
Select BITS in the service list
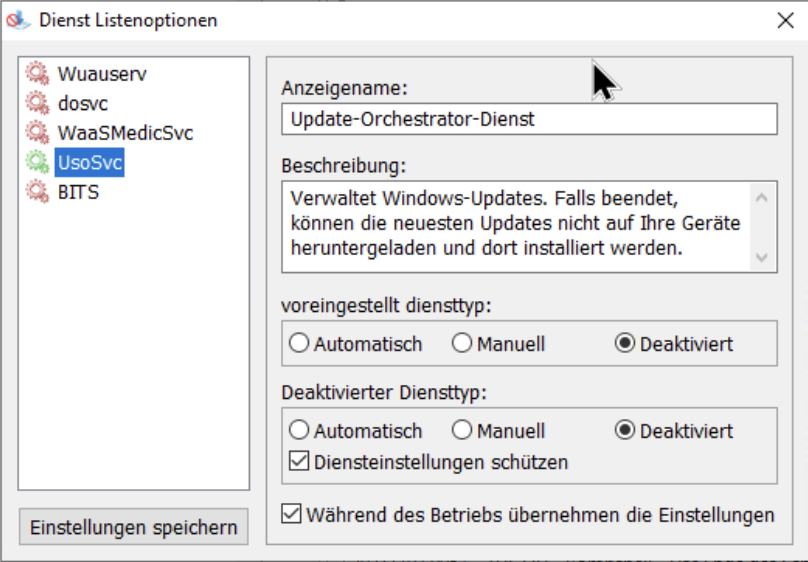point(77,192)
